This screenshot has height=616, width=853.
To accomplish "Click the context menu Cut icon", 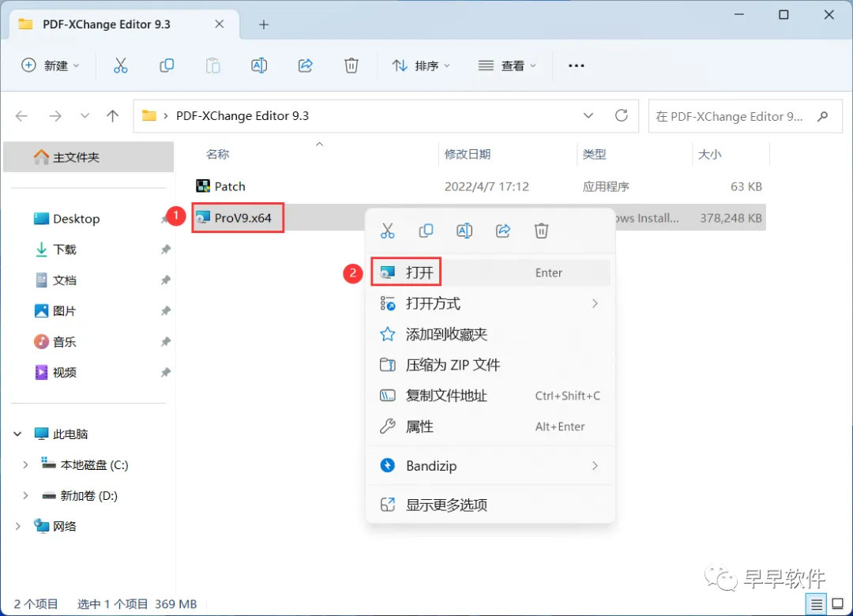I will (x=387, y=231).
